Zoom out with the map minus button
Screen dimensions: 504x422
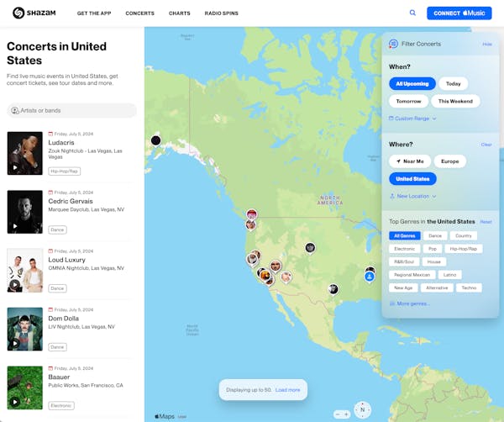(338, 414)
